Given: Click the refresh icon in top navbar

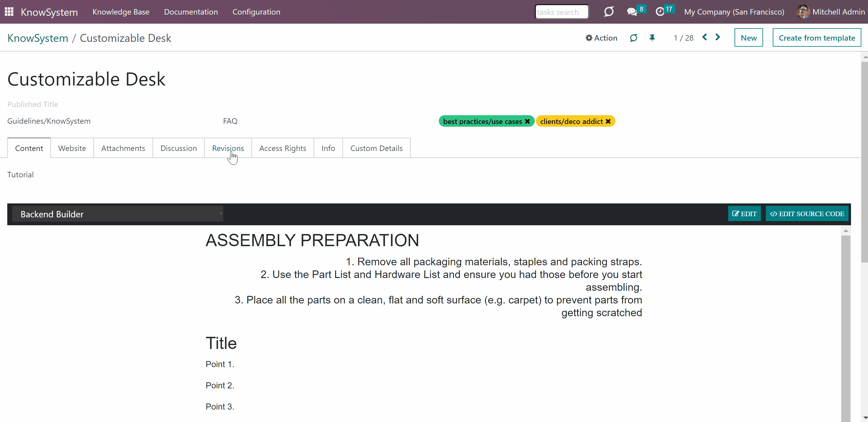Looking at the screenshot, I should [609, 12].
